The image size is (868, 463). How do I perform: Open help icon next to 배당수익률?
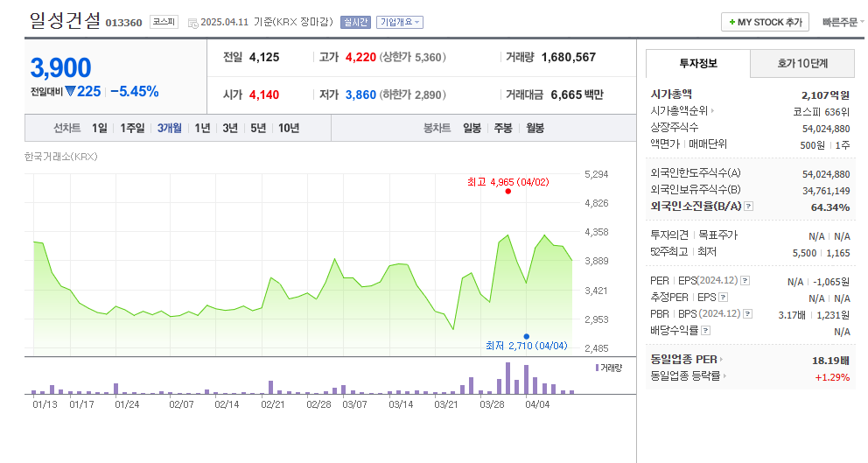tap(706, 331)
